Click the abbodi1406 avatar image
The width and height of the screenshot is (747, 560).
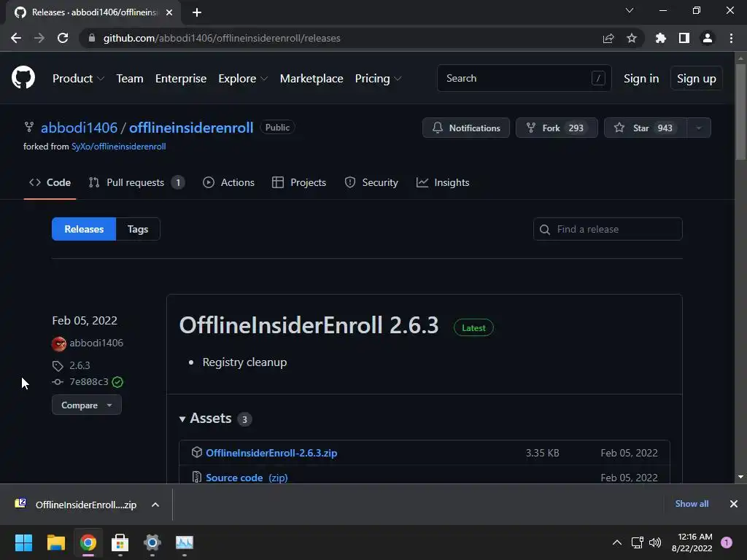tap(59, 343)
